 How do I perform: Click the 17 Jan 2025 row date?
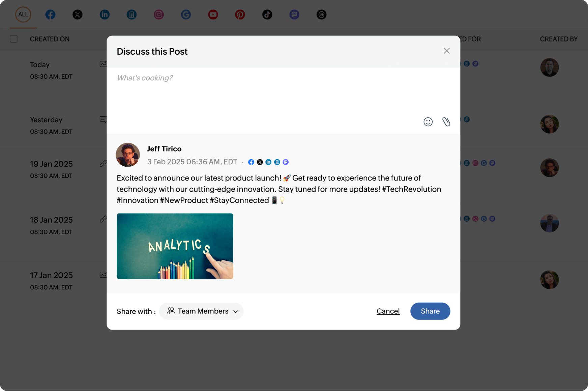click(x=51, y=275)
